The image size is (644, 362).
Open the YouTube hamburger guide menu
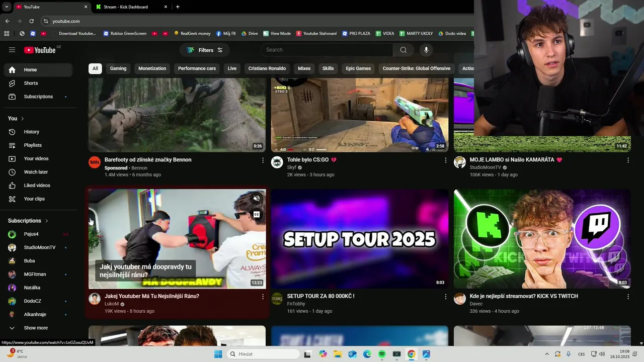12,50
